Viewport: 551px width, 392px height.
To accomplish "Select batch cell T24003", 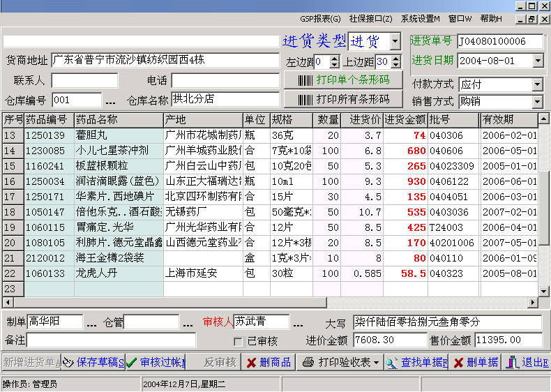I will [x=453, y=227].
